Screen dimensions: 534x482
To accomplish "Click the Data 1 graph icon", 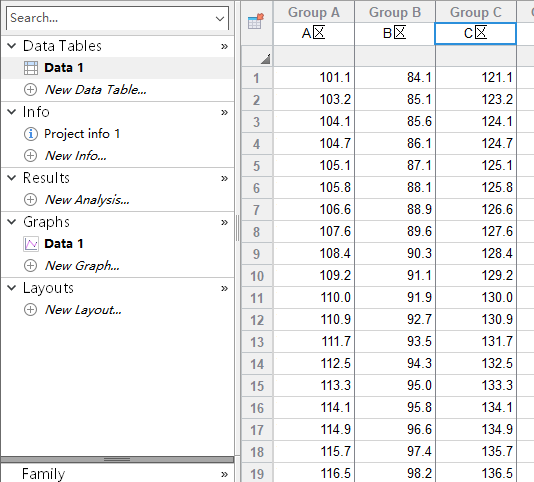I will (x=31, y=244).
